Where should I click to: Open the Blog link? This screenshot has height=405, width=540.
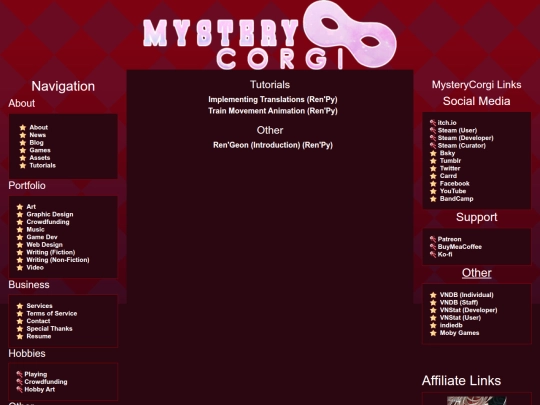coord(36,143)
